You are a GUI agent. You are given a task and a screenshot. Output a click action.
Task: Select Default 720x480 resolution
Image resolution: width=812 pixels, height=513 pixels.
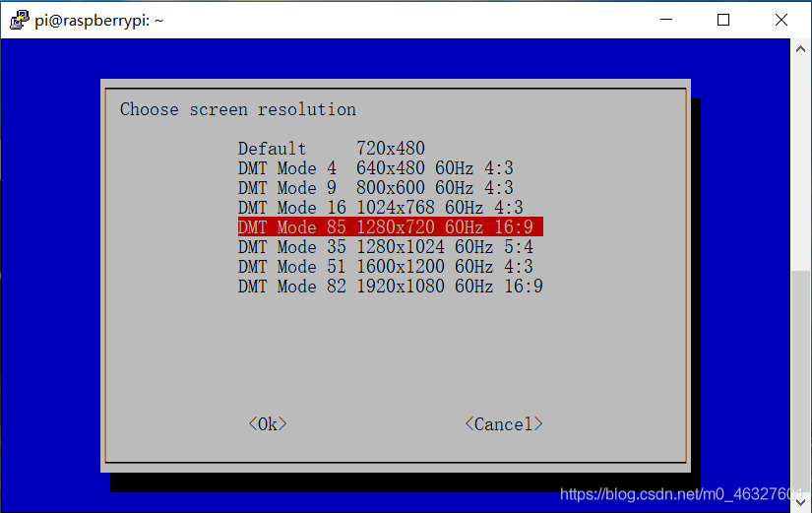[x=332, y=149]
